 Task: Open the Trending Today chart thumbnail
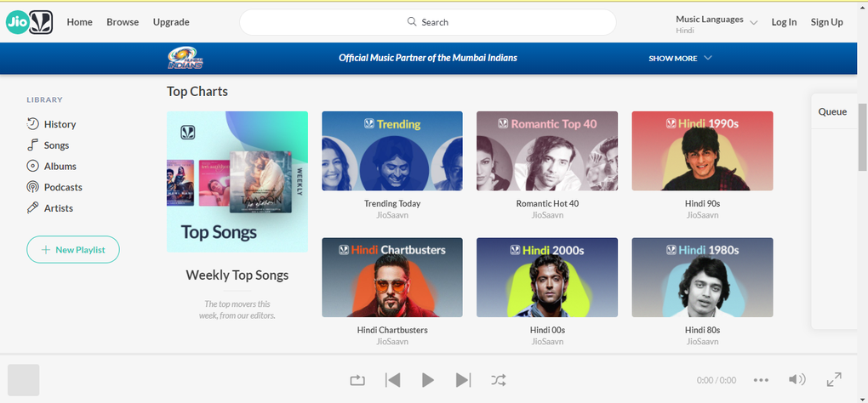click(x=392, y=151)
